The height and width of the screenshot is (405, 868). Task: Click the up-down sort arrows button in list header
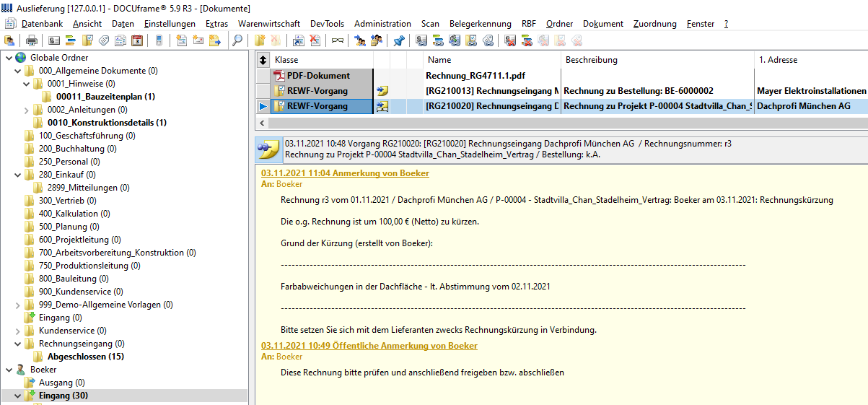(263, 60)
